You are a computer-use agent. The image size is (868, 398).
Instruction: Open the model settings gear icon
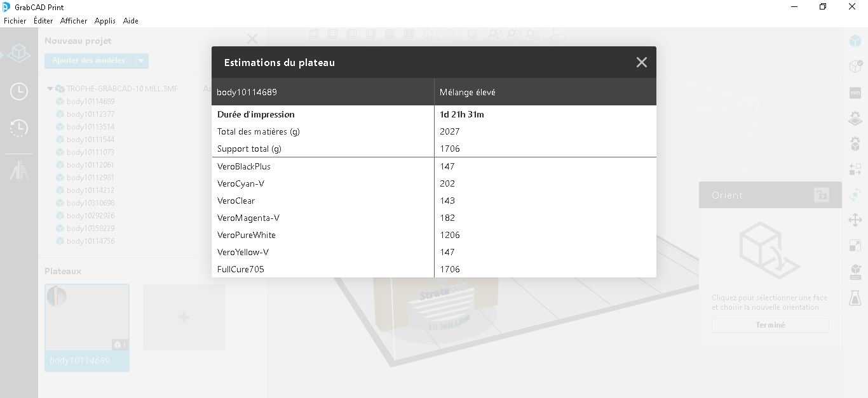855,143
